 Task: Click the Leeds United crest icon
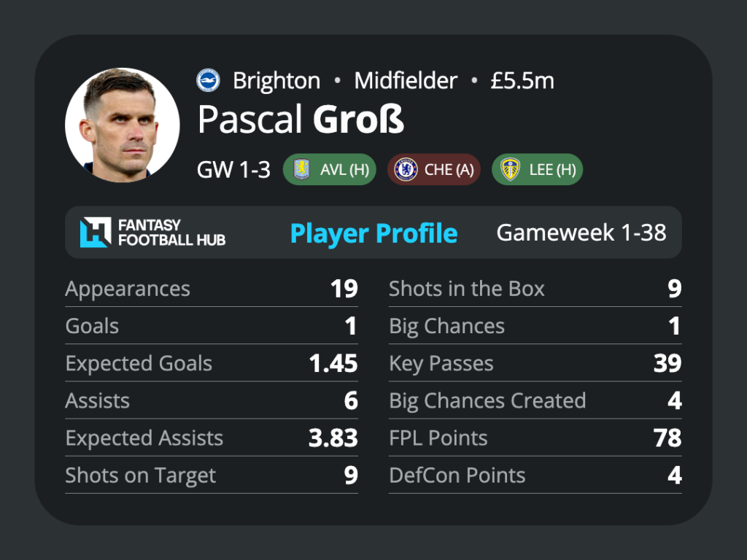click(x=510, y=169)
